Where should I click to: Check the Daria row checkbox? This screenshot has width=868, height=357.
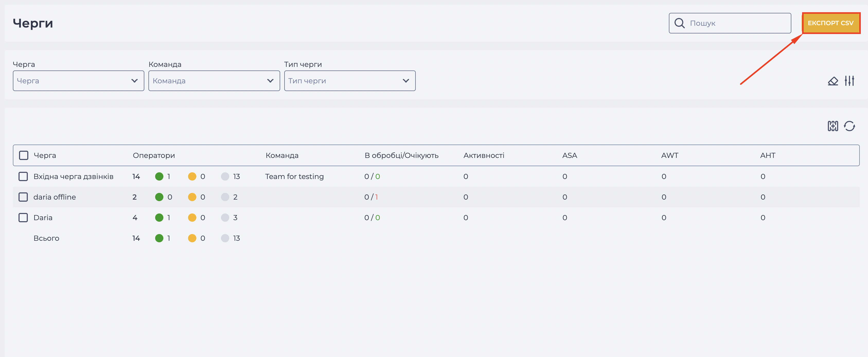tap(23, 218)
